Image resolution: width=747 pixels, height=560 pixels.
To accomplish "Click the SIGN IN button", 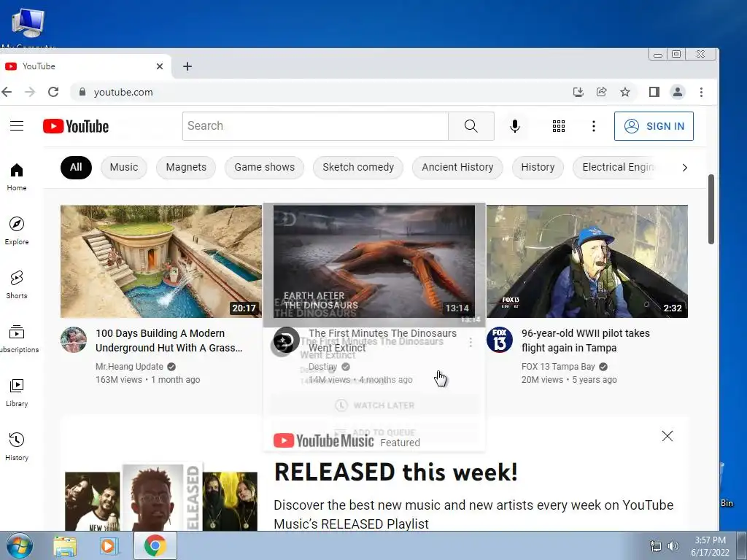I will click(x=654, y=126).
